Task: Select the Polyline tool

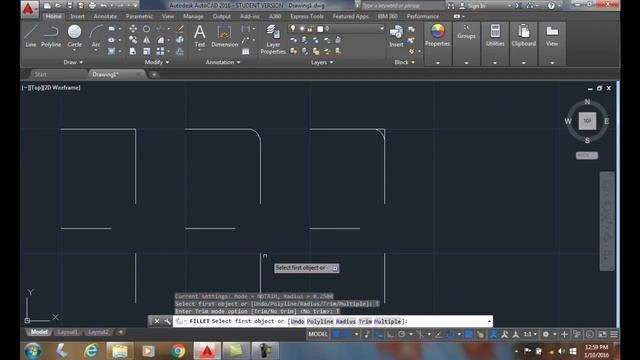Action: pos(51,36)
